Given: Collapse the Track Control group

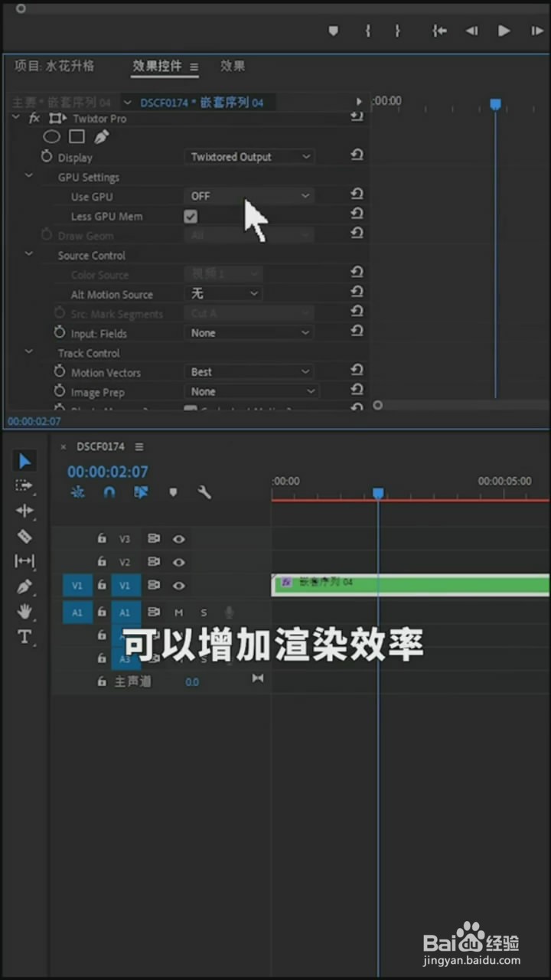Looking at the screenshot, I should click(29, 353).
